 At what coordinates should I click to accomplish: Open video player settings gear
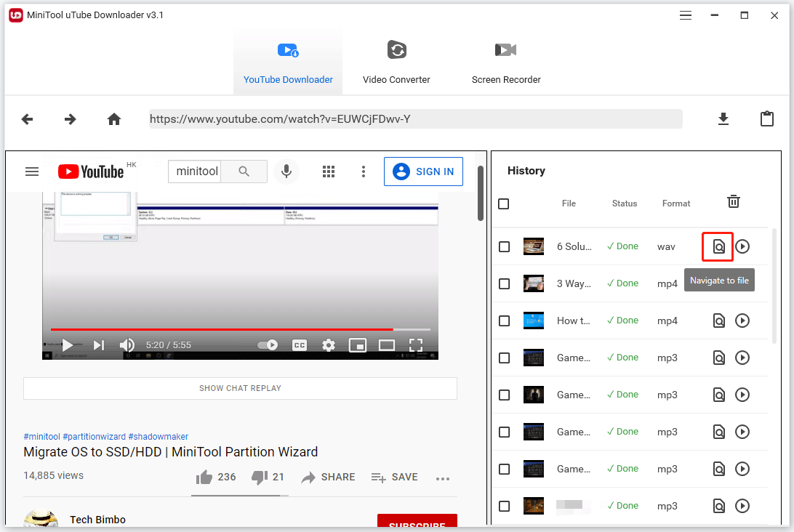tap(329, 345)
